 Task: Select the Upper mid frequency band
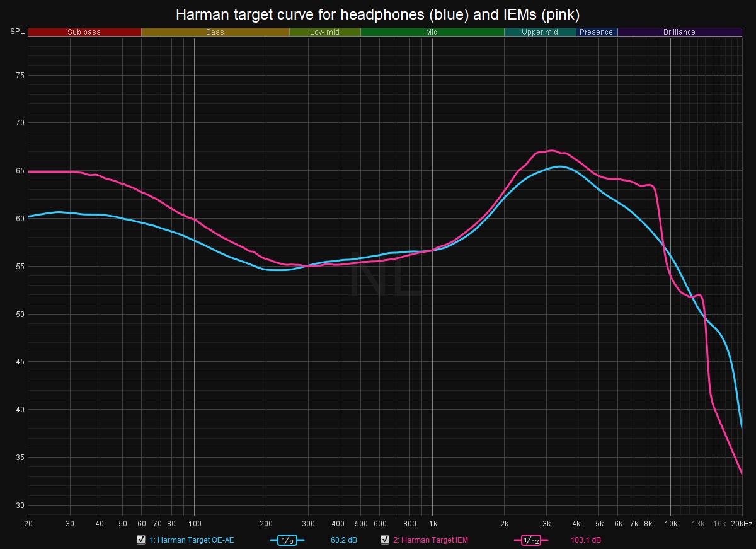click(540, 32)
